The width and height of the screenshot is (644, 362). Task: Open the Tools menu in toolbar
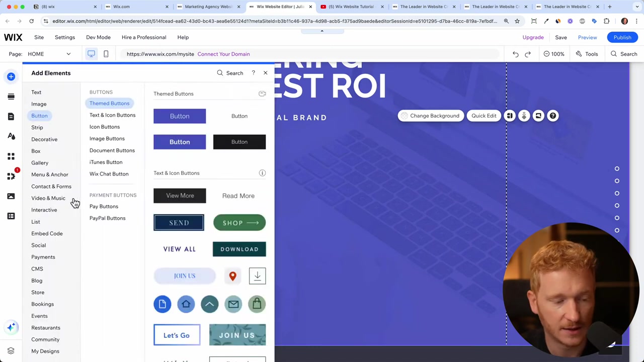tap(587, 54)
